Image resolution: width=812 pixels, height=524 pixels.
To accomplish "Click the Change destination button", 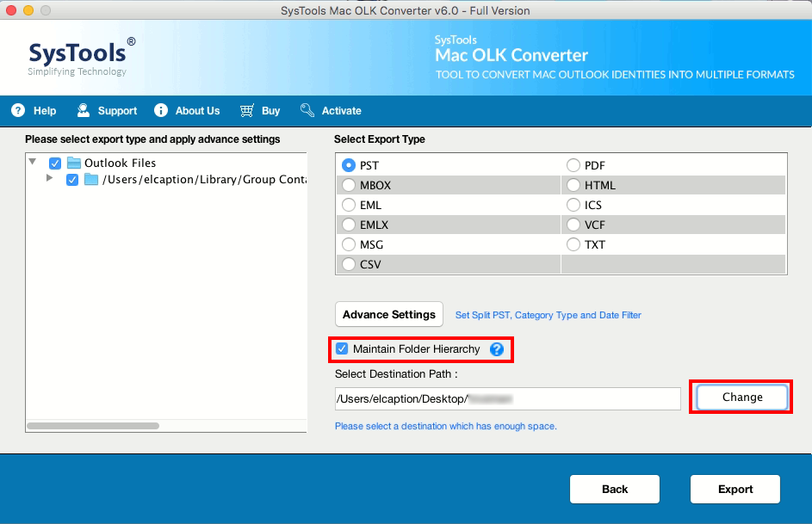I will tap(742, 398).
